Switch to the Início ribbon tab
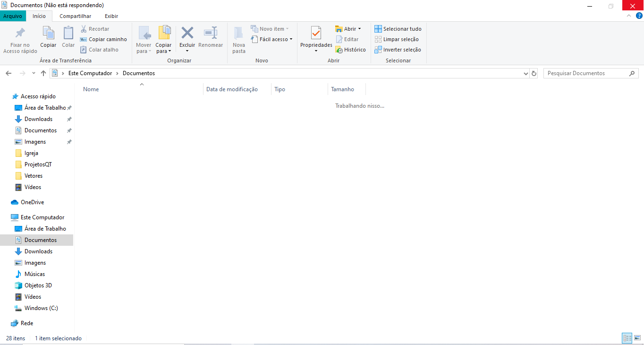This screenshot has height=345, width=644. click(39, 16)
